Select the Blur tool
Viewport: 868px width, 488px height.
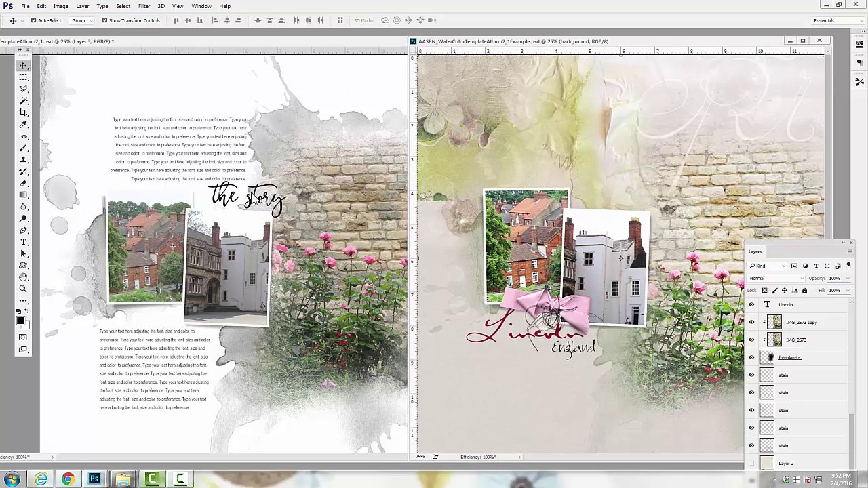(23, 207)
